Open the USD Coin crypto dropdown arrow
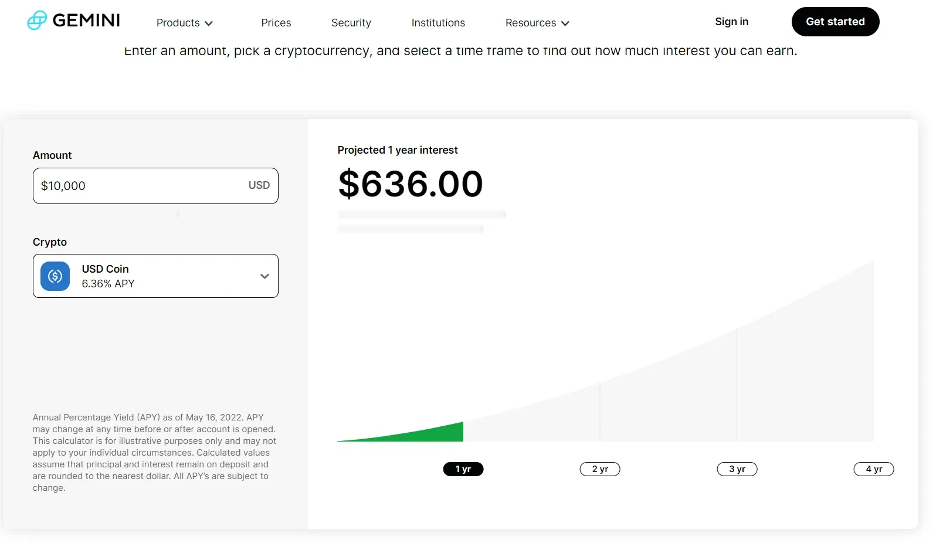 click(264, 276)
